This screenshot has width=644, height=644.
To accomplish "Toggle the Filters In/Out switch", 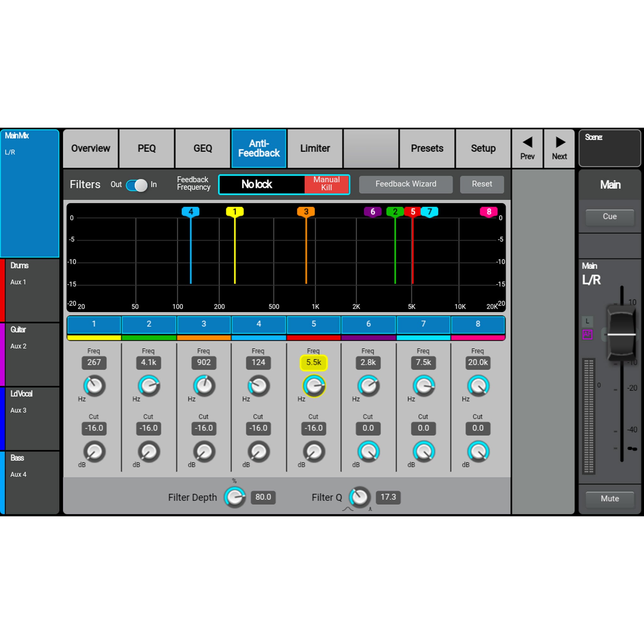I will 136,185.
